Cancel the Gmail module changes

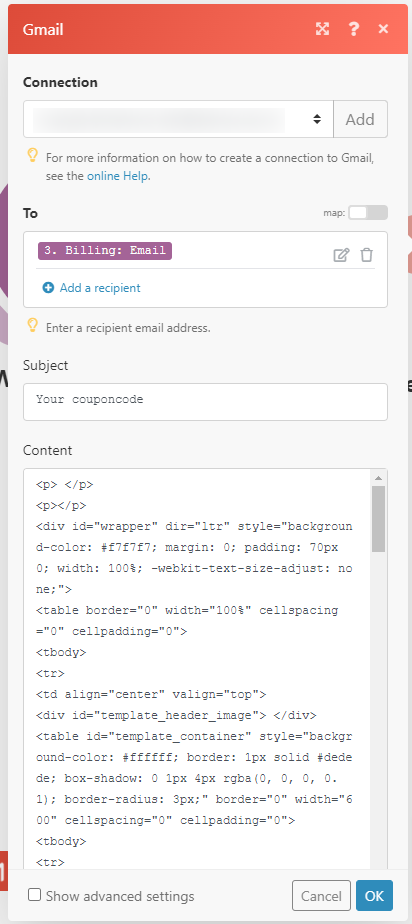click(321, 896)
